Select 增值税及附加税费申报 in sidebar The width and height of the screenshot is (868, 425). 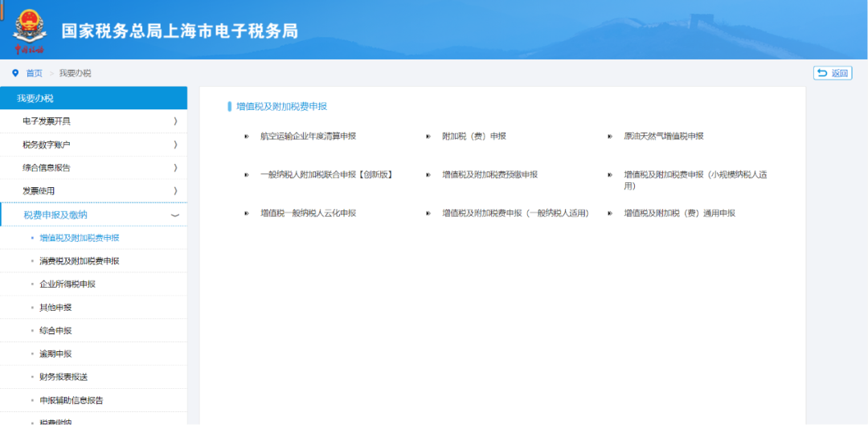pyautogui.click(x=79, y=238)
